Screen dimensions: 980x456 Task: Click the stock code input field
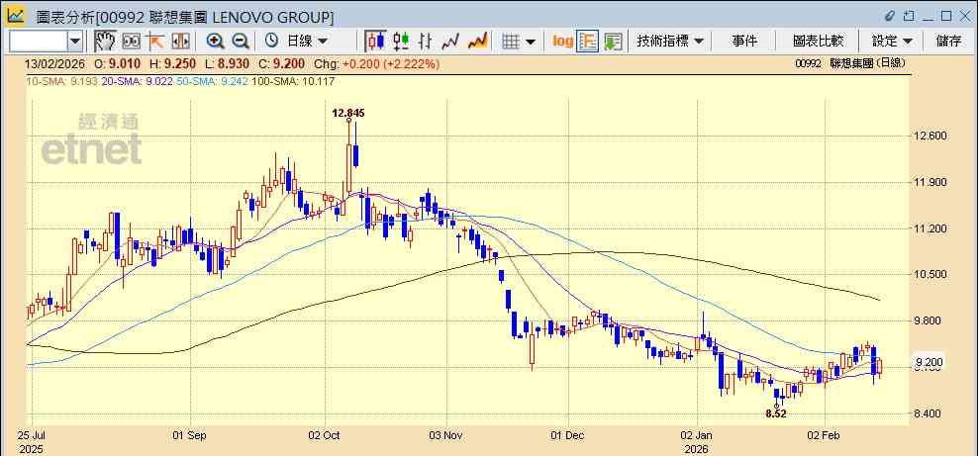39,42
